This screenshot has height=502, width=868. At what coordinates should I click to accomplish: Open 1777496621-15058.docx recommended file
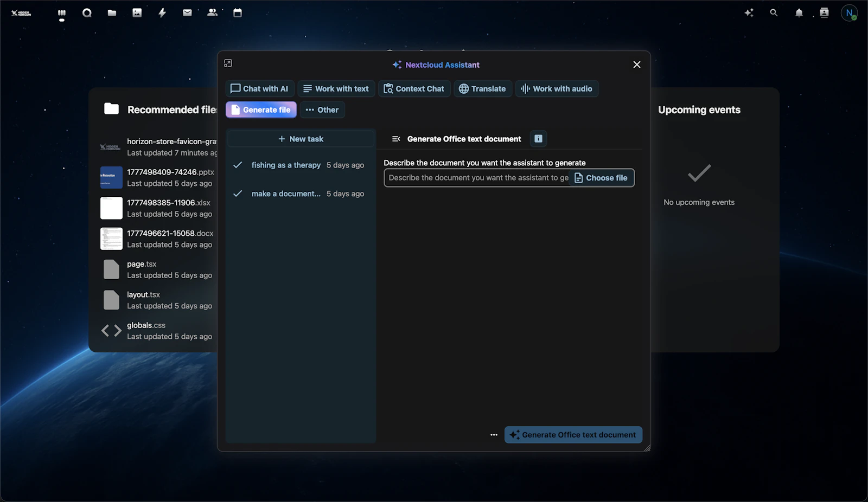(158, 239)
